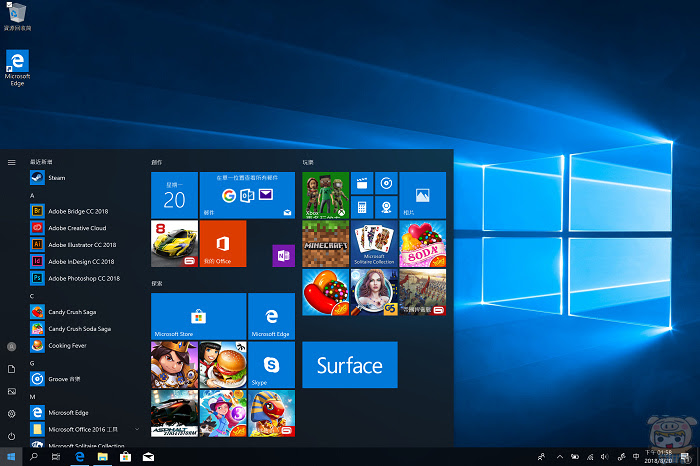Open the Skype tile
Screen dimensions: 700x466
271,365
